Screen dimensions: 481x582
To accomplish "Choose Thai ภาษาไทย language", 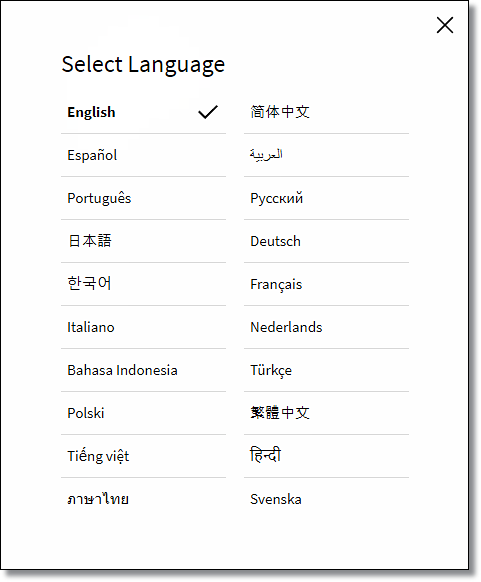I will (143, 499).
